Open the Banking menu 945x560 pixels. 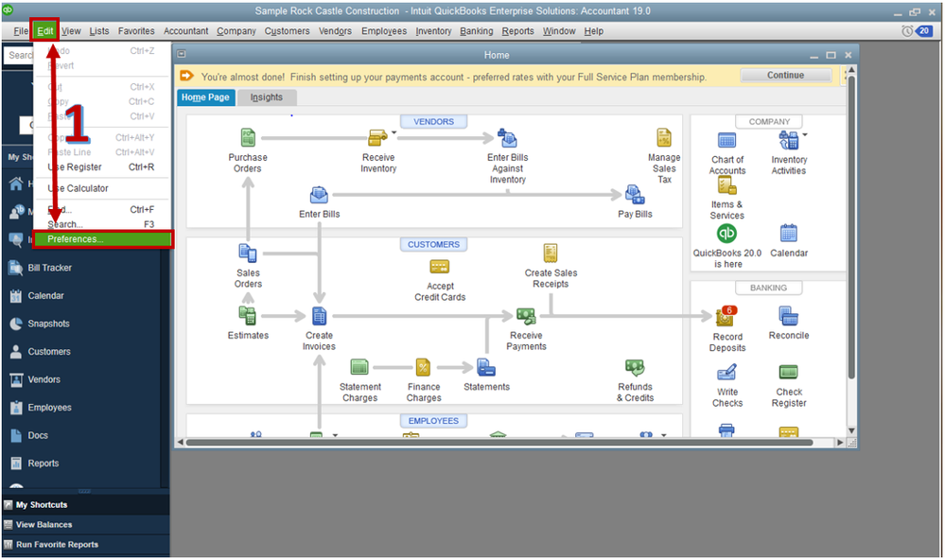pos(476,30)
